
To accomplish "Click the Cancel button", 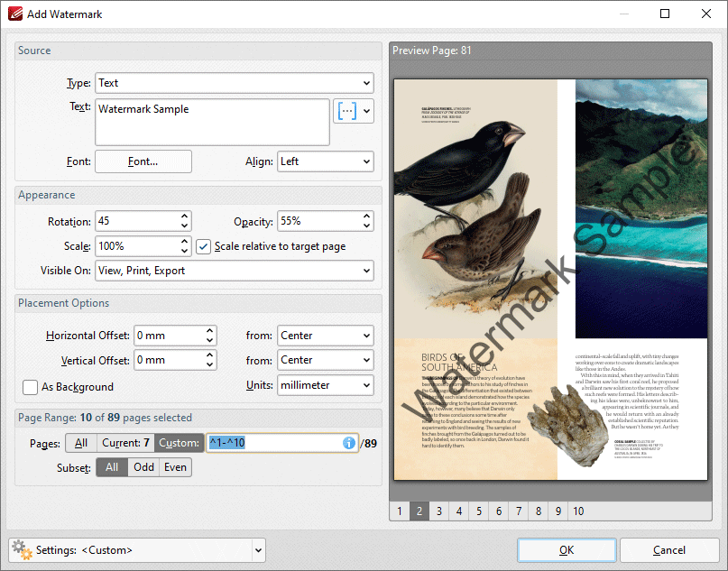I will (x=669, y=550).
